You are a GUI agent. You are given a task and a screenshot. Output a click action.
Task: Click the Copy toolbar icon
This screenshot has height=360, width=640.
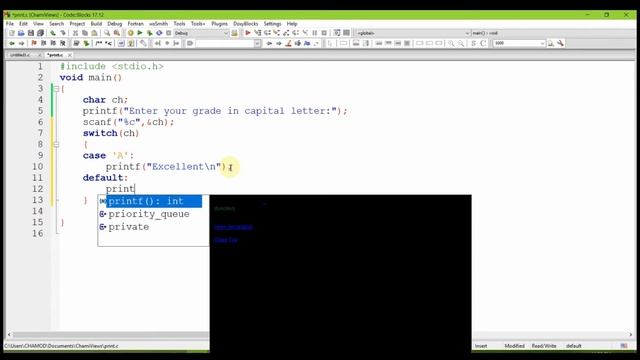(x=85, y=33)
